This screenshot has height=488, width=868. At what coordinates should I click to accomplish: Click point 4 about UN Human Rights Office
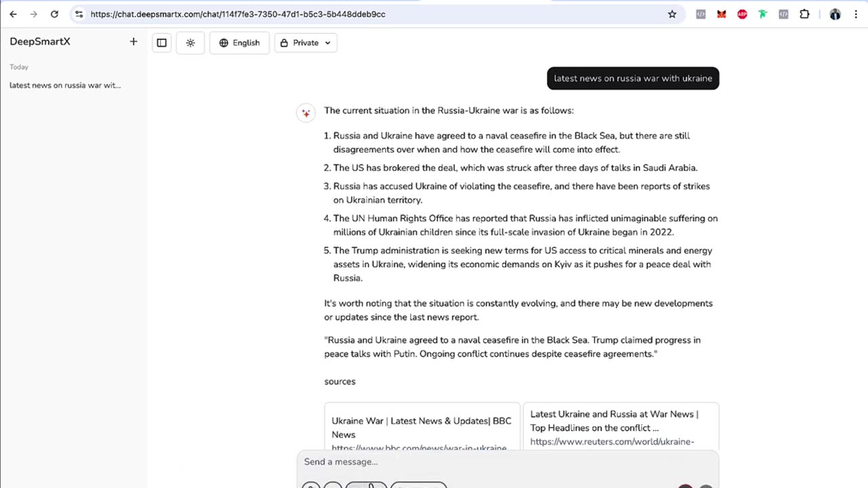[526, 225]
